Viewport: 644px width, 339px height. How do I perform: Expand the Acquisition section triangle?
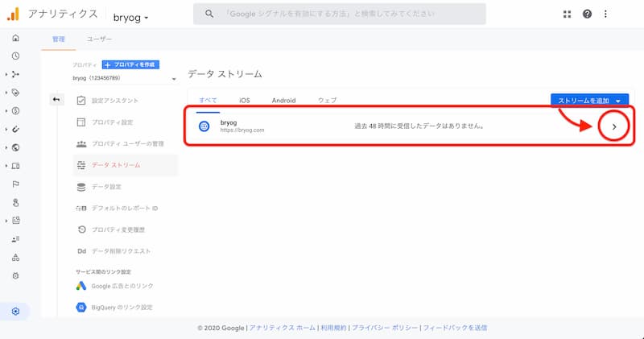[x=6, y=74]
